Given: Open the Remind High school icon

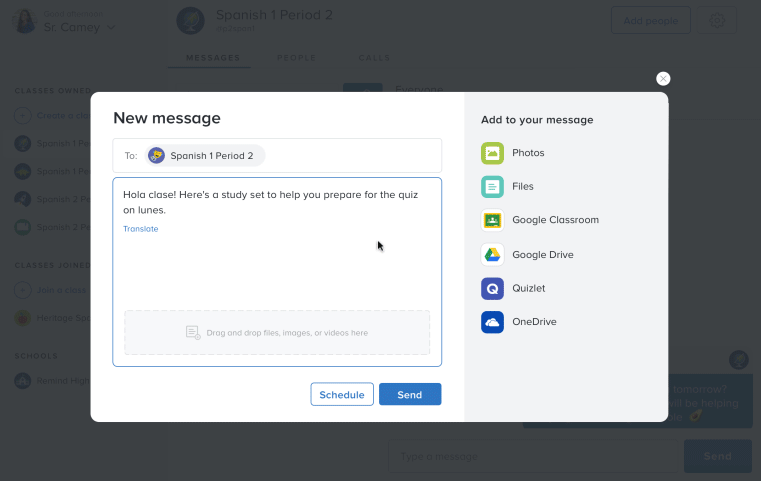Looking at the screenshot, I should point(23,381).
